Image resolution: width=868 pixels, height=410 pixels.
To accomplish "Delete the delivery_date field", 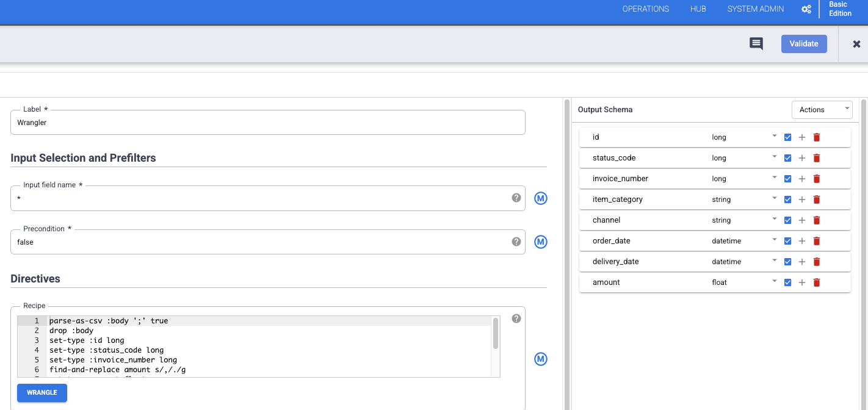I will (x=817, y=262).
